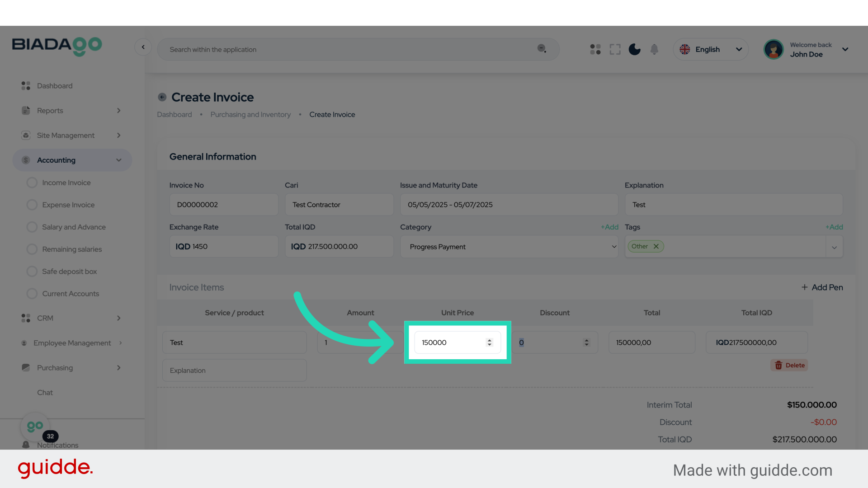Select the Expense Invoice radio item

32,205
